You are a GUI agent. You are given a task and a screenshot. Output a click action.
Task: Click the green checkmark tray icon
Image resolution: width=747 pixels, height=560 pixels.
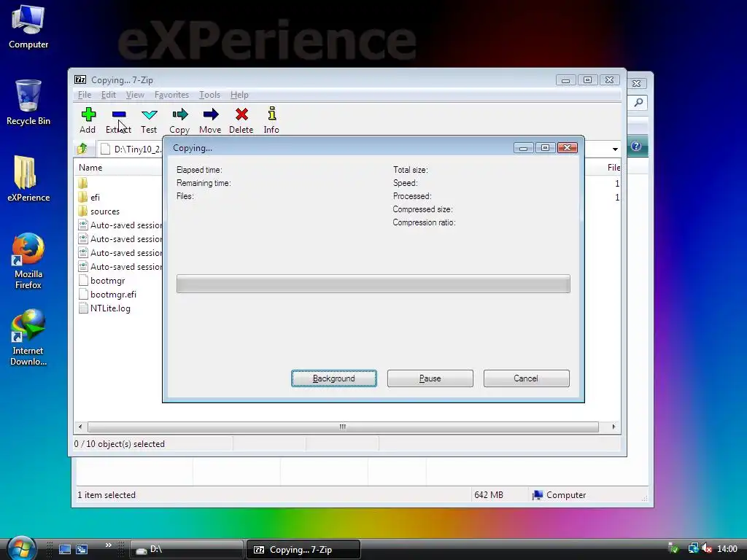[673, 549]
